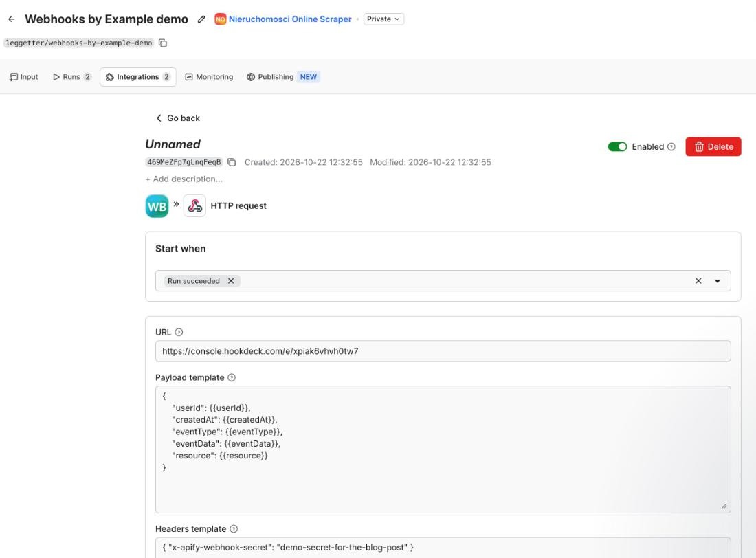756x558 pixels.
Task: Click the webhook ID 469MeZFp7gLnqFeqB text
Action: pos(184,163)
